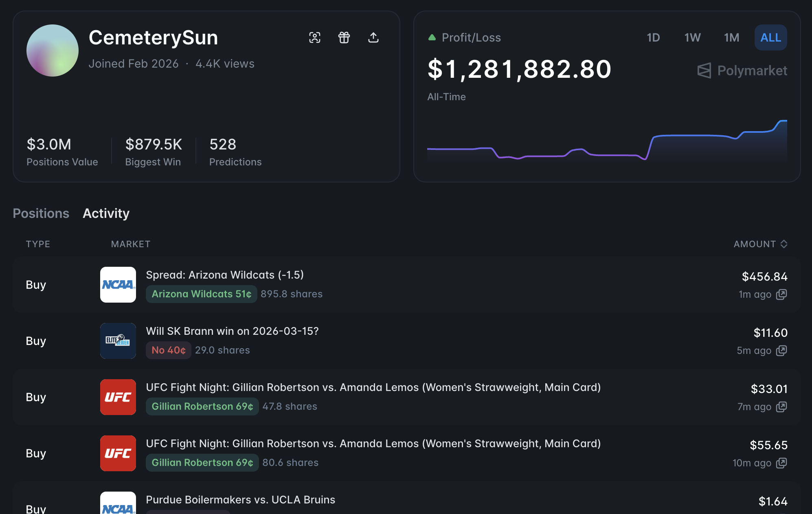The image size is (812, 514).
Task: Click the CemeterySun profile avatar
Action: [x=53, y=51]
